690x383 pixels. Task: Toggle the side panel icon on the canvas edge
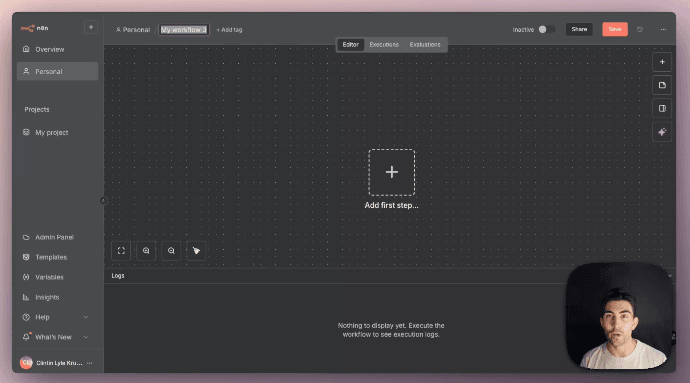(662, 109)
